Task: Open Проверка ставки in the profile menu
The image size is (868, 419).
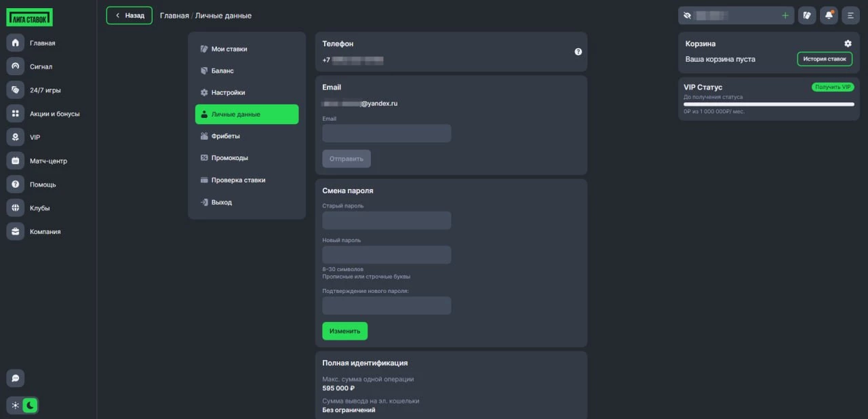Action: click(247, 180)
